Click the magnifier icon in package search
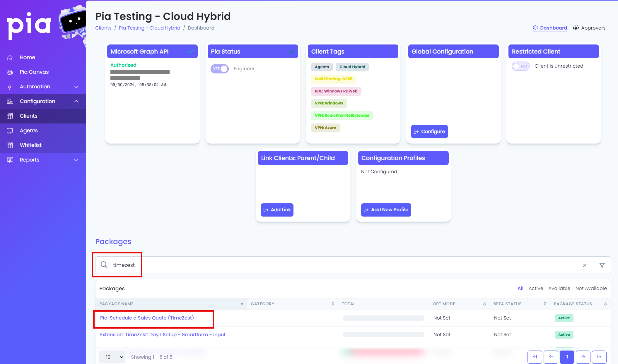The width and height of the screenshot is (618, 364). pos(104,265)
